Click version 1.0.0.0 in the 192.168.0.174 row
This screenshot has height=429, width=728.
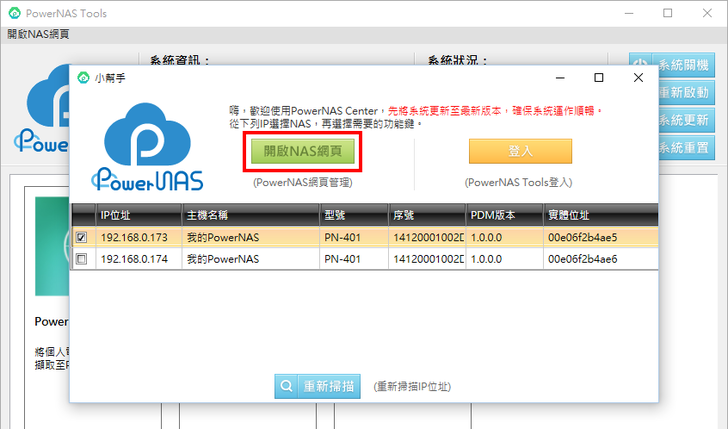coord(487,259)
